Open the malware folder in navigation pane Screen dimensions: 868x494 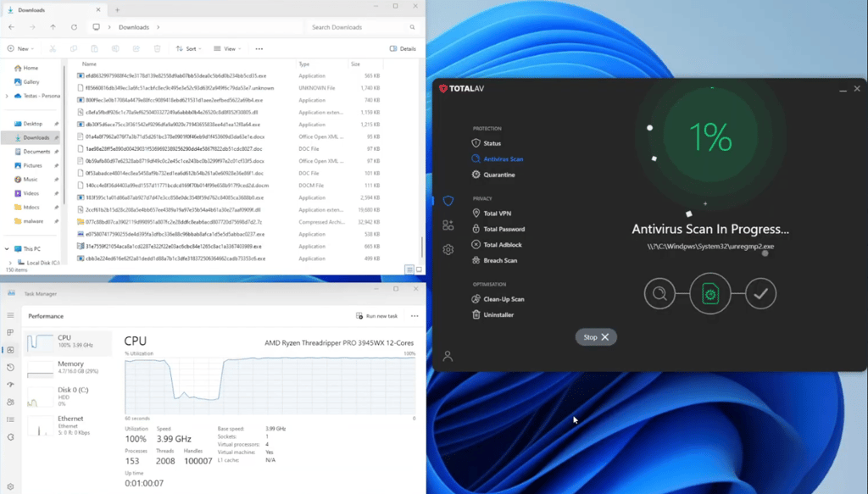coord(28,221)
